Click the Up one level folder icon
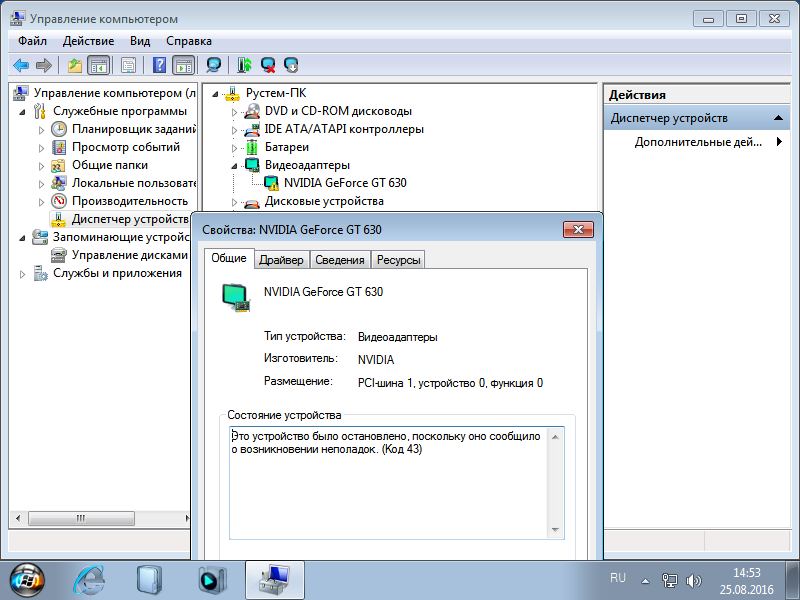The image size is (800, 600). [75, 65]
